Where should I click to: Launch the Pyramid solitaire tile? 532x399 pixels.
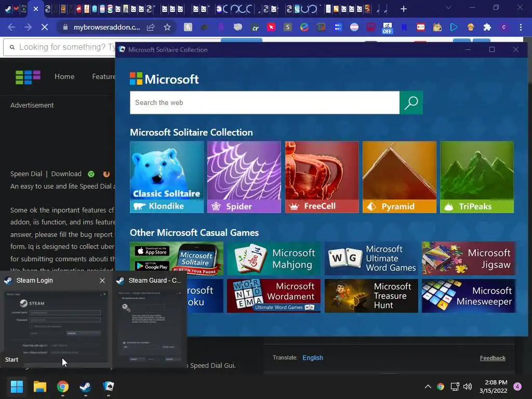coord(400,177)
